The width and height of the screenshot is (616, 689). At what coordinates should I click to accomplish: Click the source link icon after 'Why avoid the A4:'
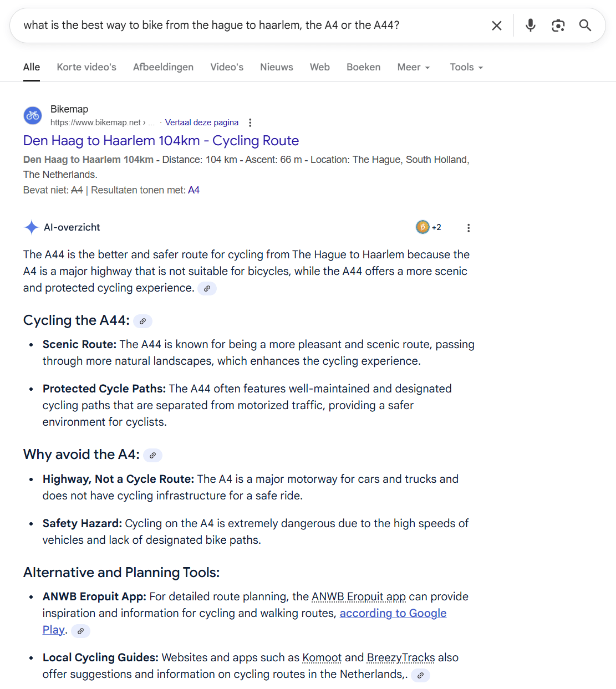tap(152, 455)
